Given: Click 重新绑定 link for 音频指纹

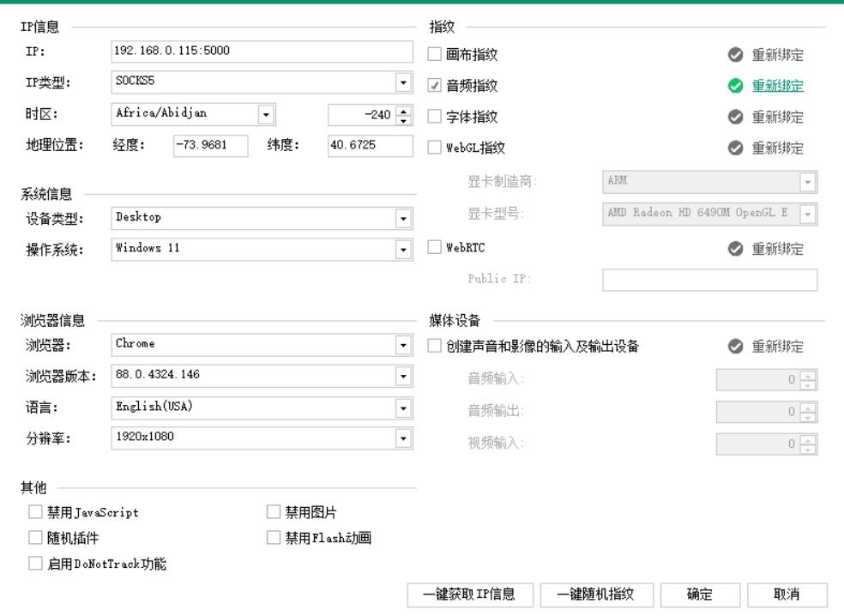Looking at the screenshot, I should pyautogui.click(x=778, y=86).
